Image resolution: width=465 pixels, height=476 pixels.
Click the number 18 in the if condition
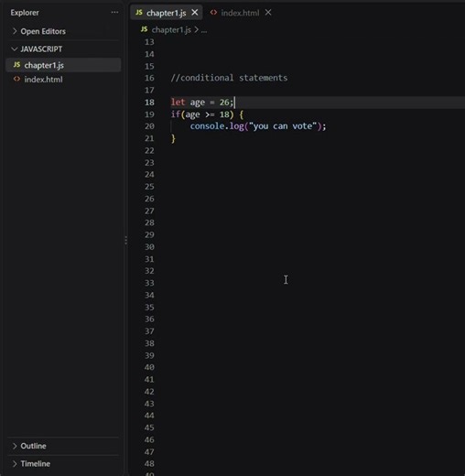pos(224,114)
